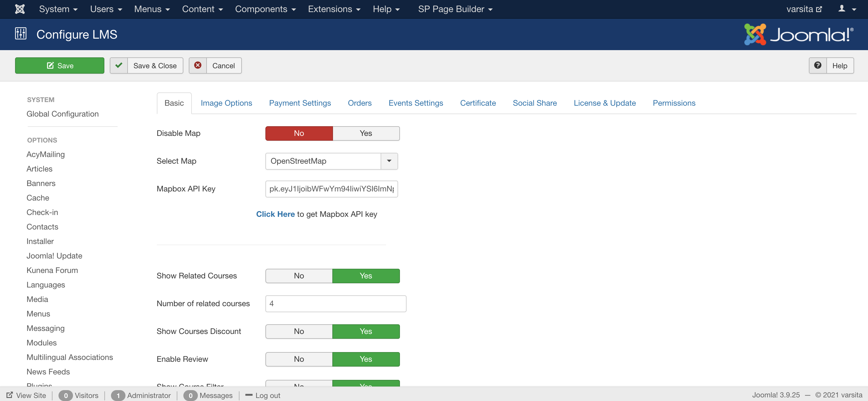The height and width of the screenshot is (401, 868).
Task: Click the green Save button
Action: pos(60,66)
